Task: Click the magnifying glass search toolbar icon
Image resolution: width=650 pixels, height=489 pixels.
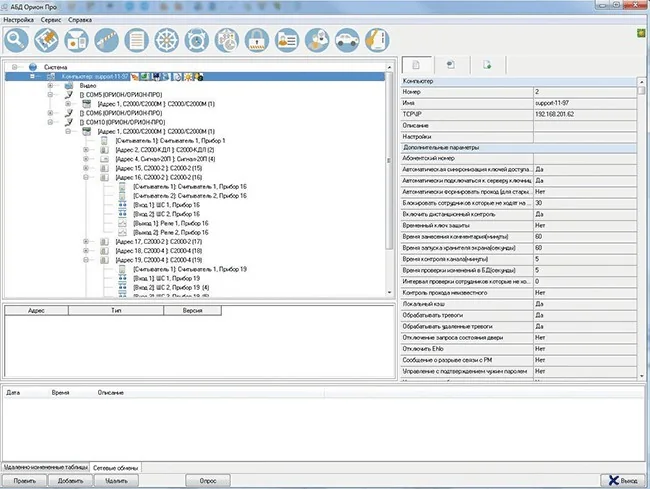Action: pyautogui.click(x=16, y=40)
